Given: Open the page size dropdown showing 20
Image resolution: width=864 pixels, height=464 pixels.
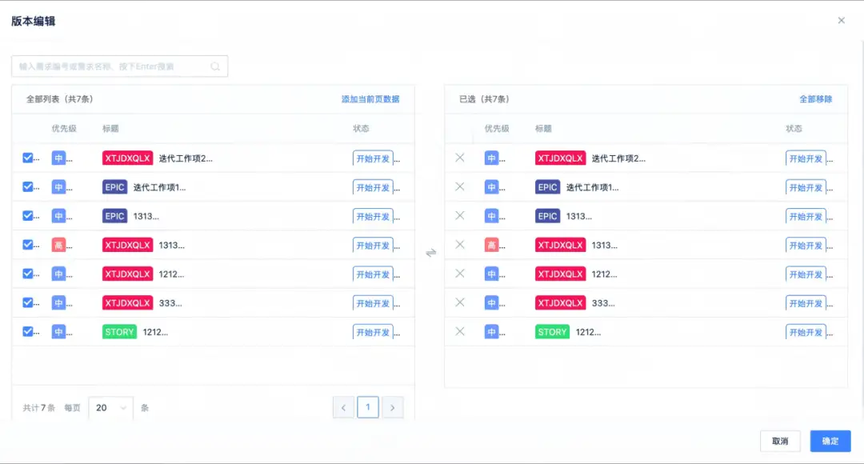Looking at the screenshot, I should [x=111, y=408].
